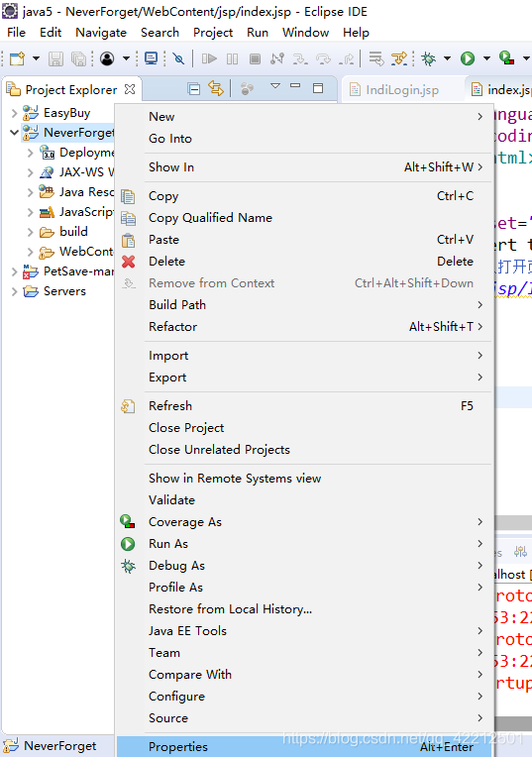Click the Skip All Breakpoints icon
Viewport: 532px width, 757px height.
pyautogui.click(x=178, y=58)
